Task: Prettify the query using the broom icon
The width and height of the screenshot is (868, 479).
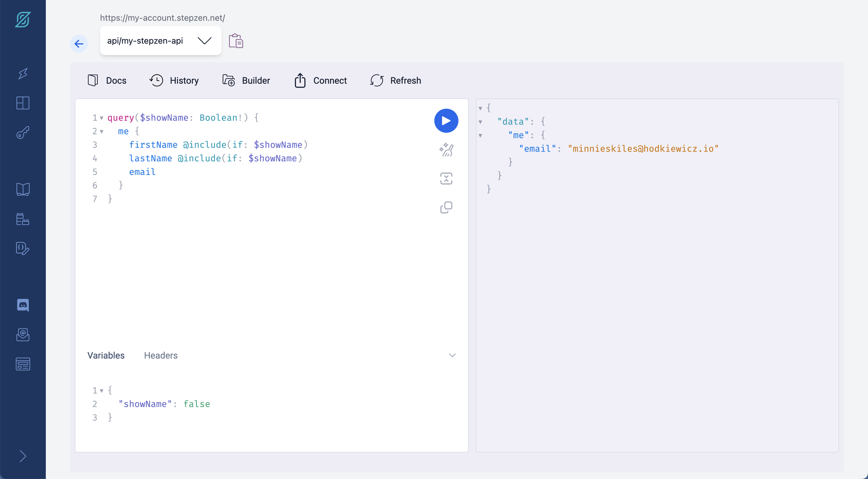Action: [x=446, y=150]
